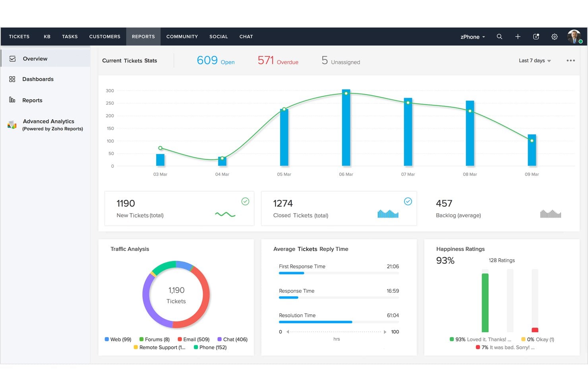Toggle Email (509) legend entry
The image size is (588, 392).
193,339
